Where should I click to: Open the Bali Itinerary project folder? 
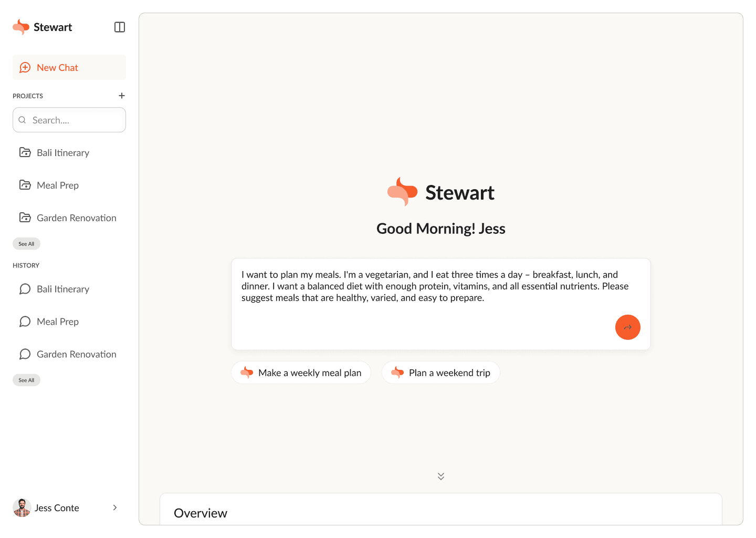[x=69, y=153]
